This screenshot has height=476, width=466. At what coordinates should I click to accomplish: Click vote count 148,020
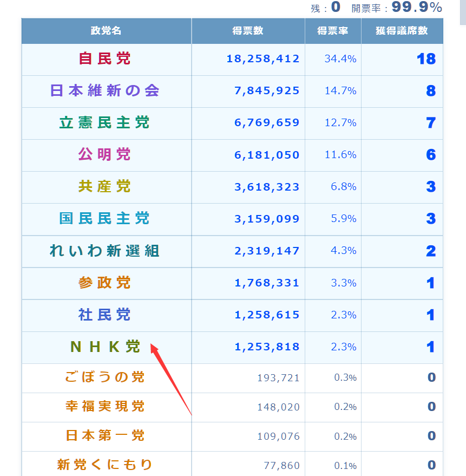[x=279, y=407]
